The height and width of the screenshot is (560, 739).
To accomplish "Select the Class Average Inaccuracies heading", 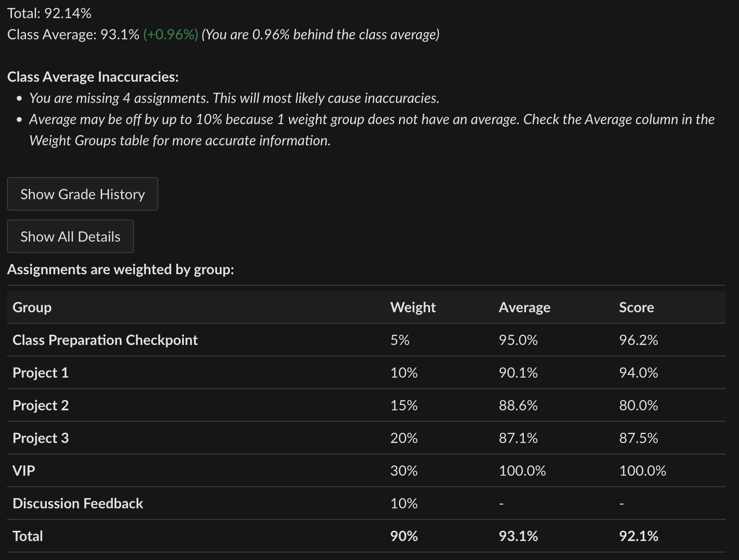I will pos(93,77).
